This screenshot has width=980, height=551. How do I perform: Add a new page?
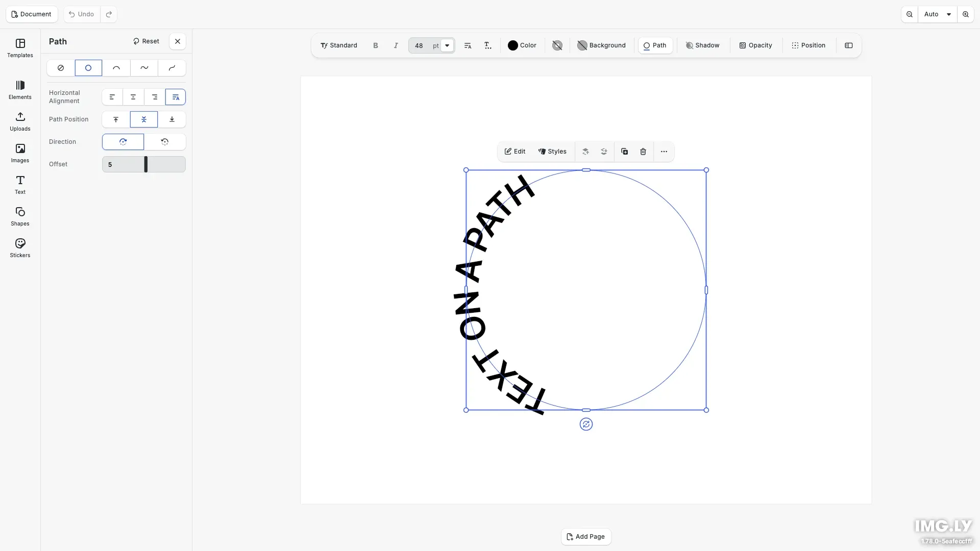(586, 537)
